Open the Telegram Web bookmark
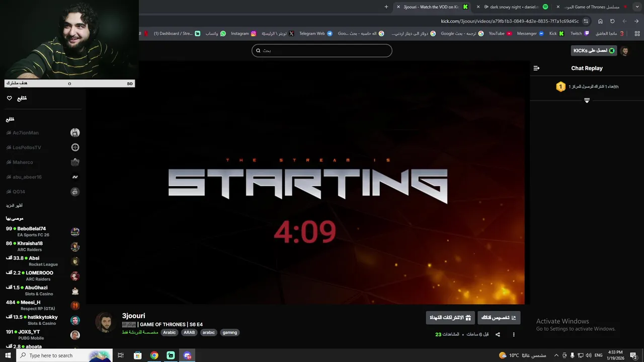This screenshot has height=362, width=644. [x=315, y=34]
